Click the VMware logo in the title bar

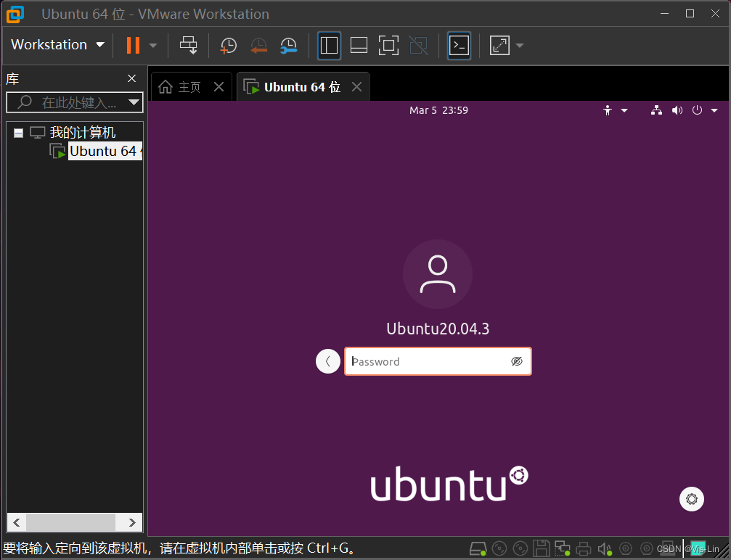tap(15, 14)
